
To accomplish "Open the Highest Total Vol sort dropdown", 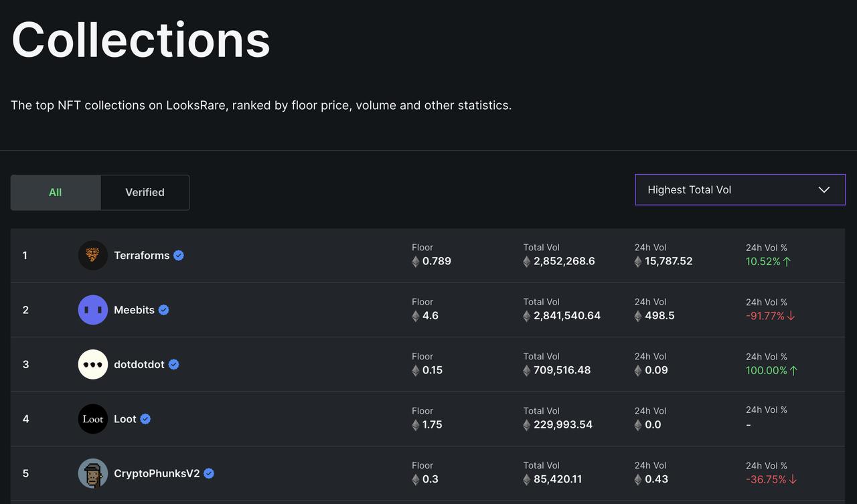I will (x=739, y=190).
